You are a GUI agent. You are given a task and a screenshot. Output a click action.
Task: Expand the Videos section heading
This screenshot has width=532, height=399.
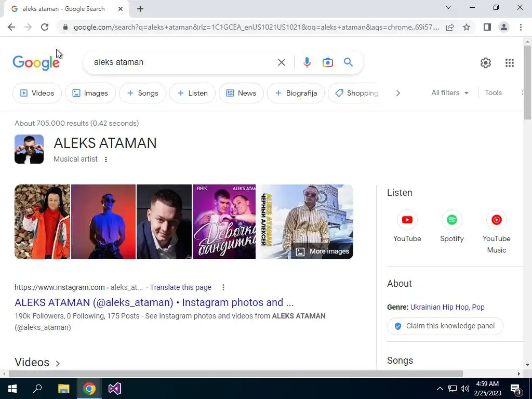tap(37, 362)
